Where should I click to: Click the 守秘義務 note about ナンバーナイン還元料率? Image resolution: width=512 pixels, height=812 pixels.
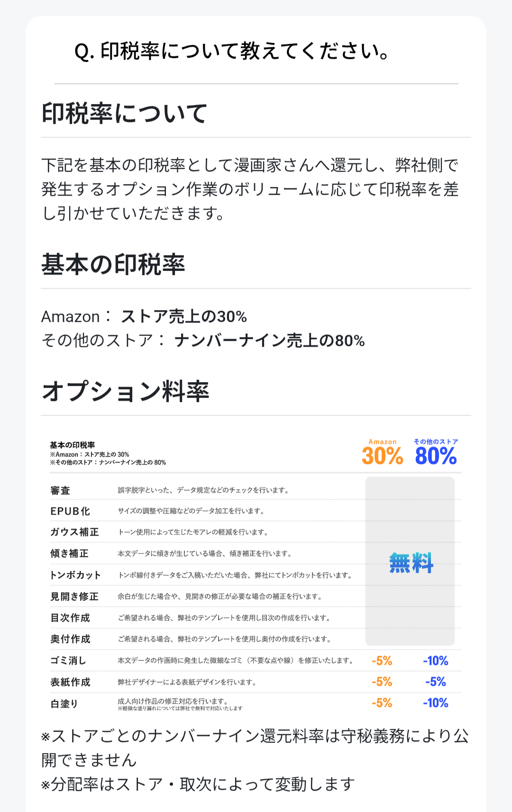tap(255, 748)
